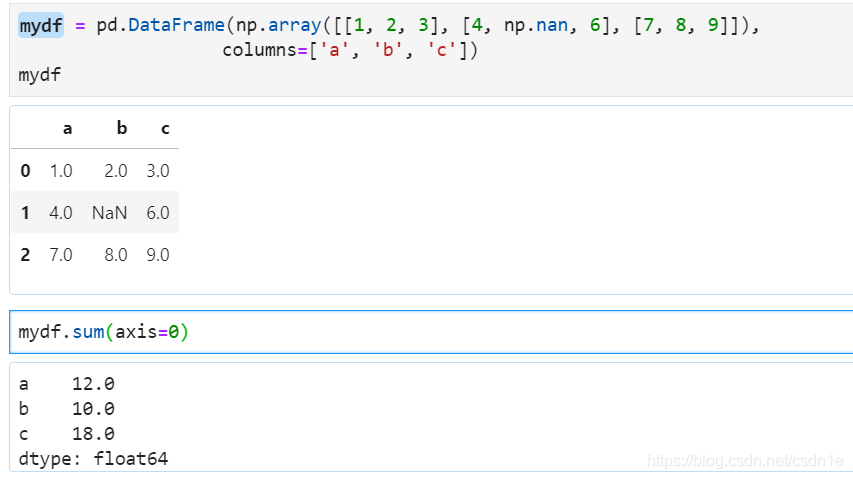The width and height of the screenshot is (853, 479).
Task: Click row index 0 in the table
Action: click(26, 171)
